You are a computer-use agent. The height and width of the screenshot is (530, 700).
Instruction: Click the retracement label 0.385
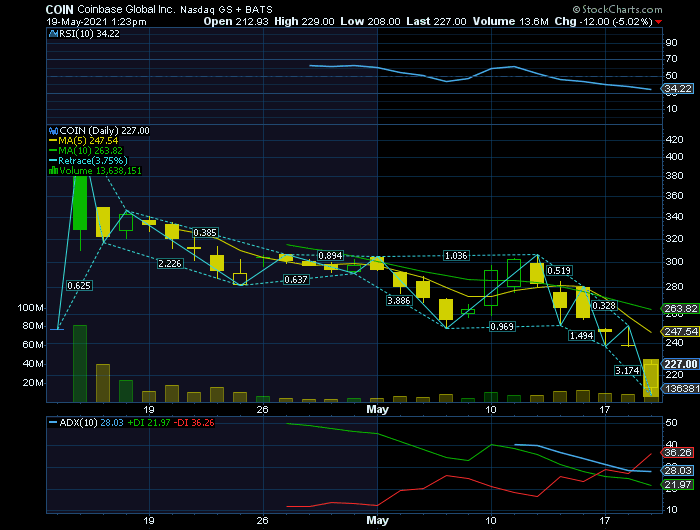point(205,233)
